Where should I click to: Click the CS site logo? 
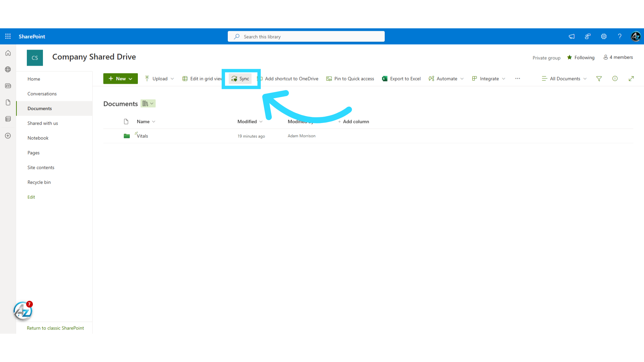35,58
